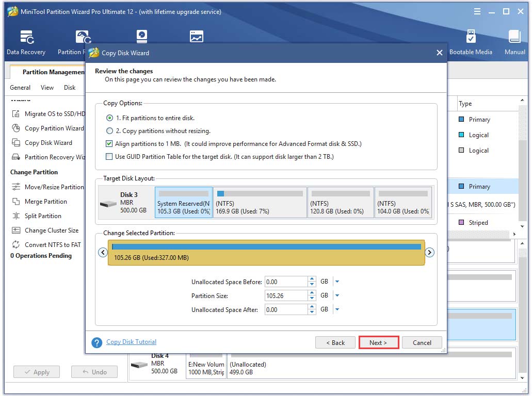
Task: Open the General menu
Action: 20,88
